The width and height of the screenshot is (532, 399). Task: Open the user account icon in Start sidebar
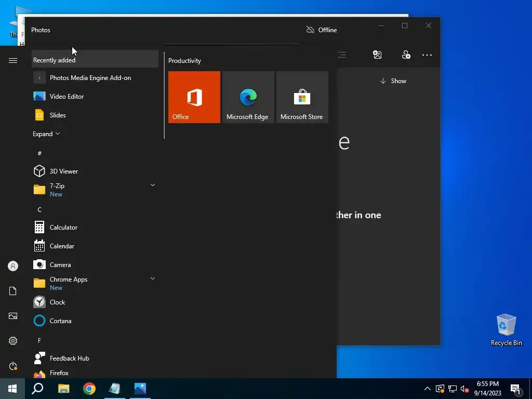(x=13, y=266)
